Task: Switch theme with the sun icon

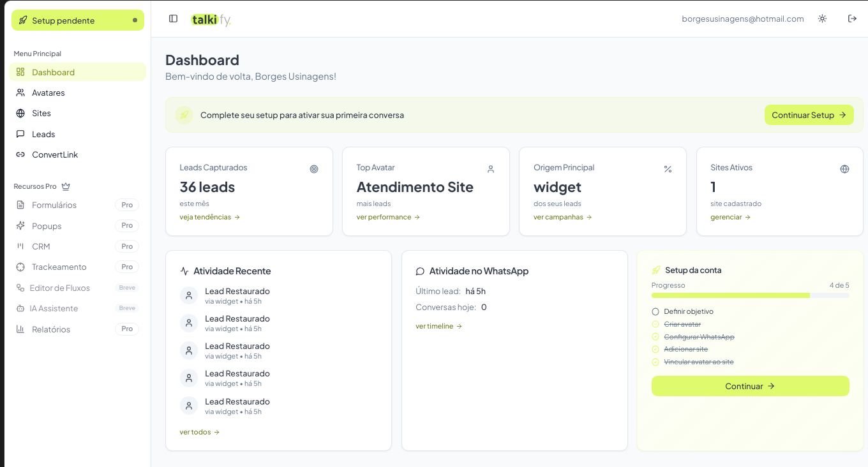Action: pyautogui.click(x=822, y=19)
